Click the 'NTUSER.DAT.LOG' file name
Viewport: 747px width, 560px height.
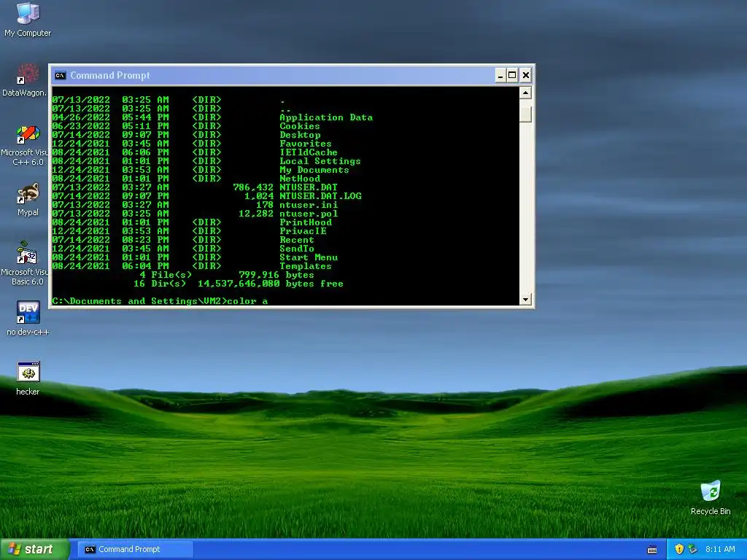[320, 196]
